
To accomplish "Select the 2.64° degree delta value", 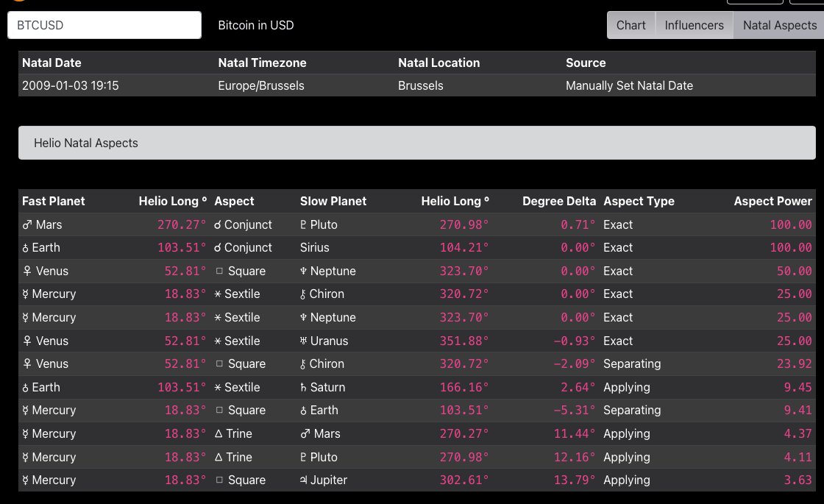I will [x=578, y=387].
